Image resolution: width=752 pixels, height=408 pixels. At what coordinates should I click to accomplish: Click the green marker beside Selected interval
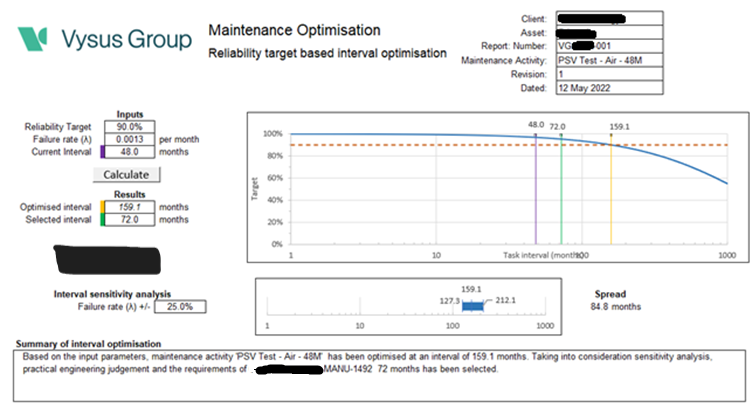tap(101, 219)
